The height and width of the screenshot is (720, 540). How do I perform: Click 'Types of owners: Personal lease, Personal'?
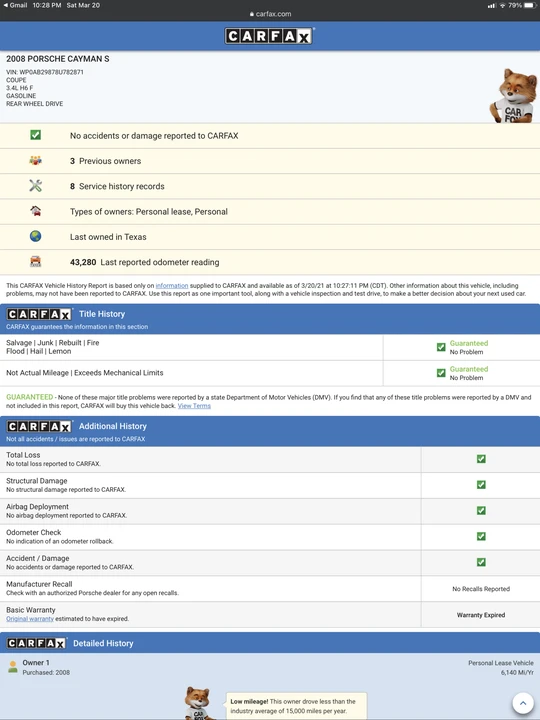[149, 212]
